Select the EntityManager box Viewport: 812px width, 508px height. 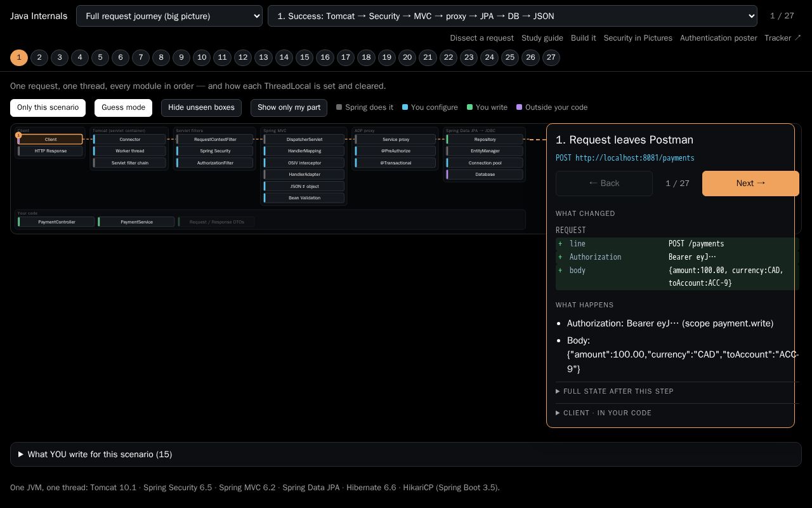coord(485,151)
